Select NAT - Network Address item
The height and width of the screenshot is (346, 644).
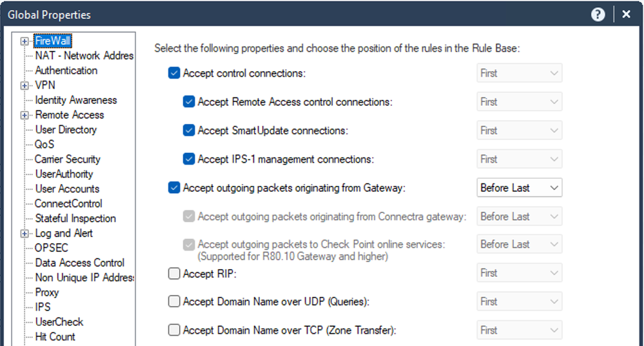[84, 56]
